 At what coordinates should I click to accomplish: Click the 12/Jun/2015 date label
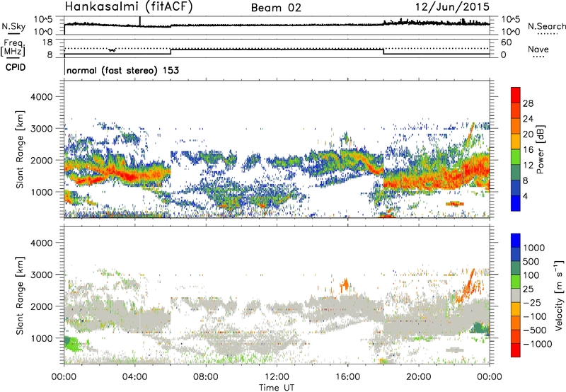tap(452, 7)
